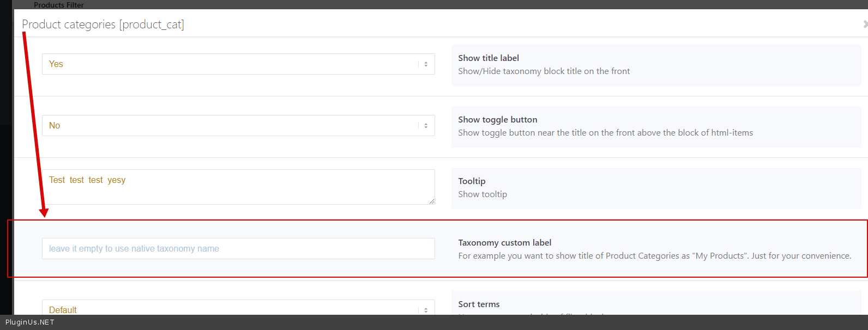This screenshot has height=330, width=868.
Task: Focus the Tooltip text area
Action: pyautogui.click(x=238, y=187)
